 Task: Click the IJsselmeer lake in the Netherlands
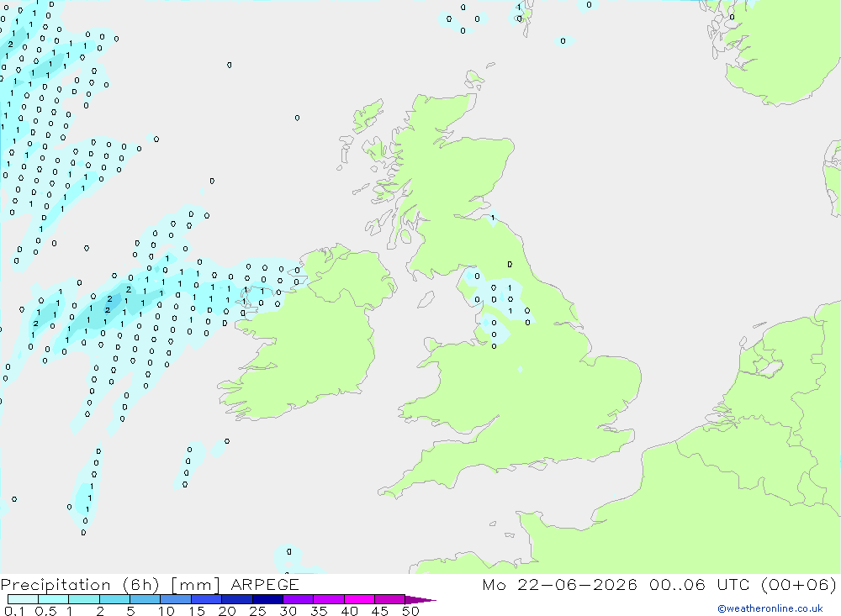(x=772, y=368)
